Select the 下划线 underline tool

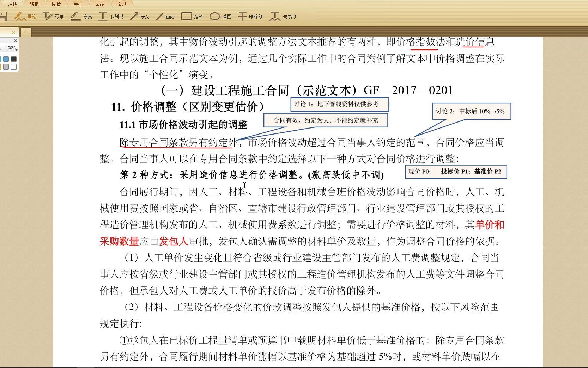tap(111, 17)
